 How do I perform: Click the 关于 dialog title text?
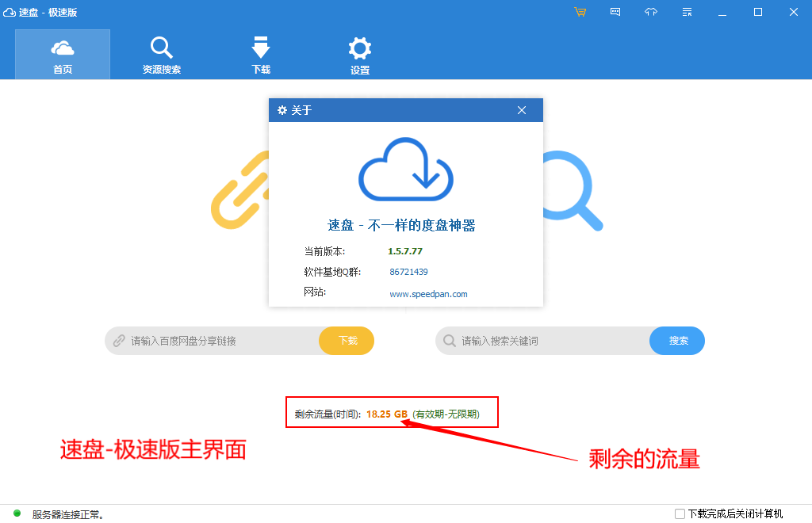301,110
